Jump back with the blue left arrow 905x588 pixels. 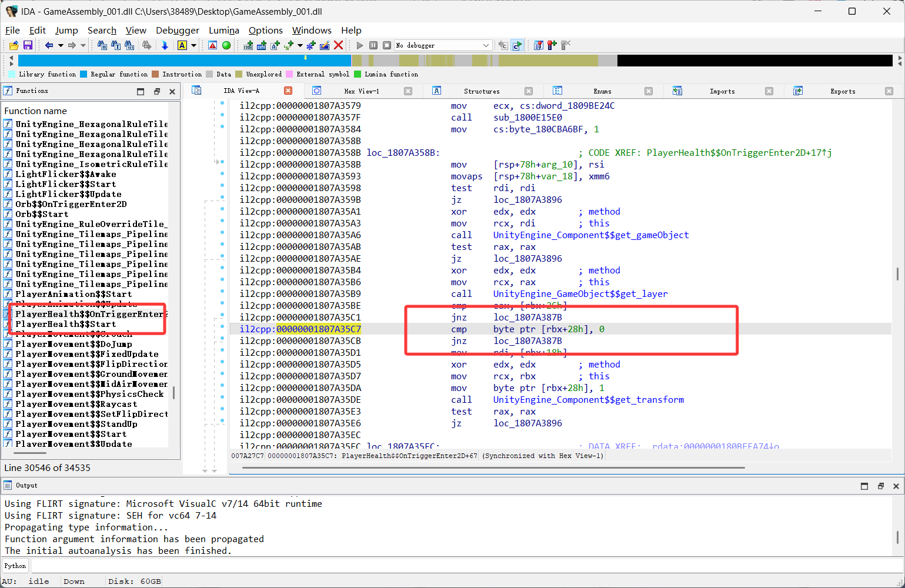[x=49, y=45]
